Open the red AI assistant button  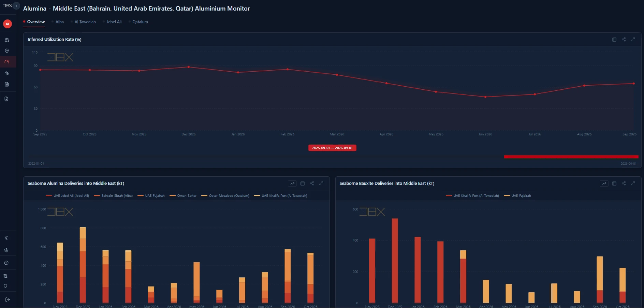click(x=8, y=24)
